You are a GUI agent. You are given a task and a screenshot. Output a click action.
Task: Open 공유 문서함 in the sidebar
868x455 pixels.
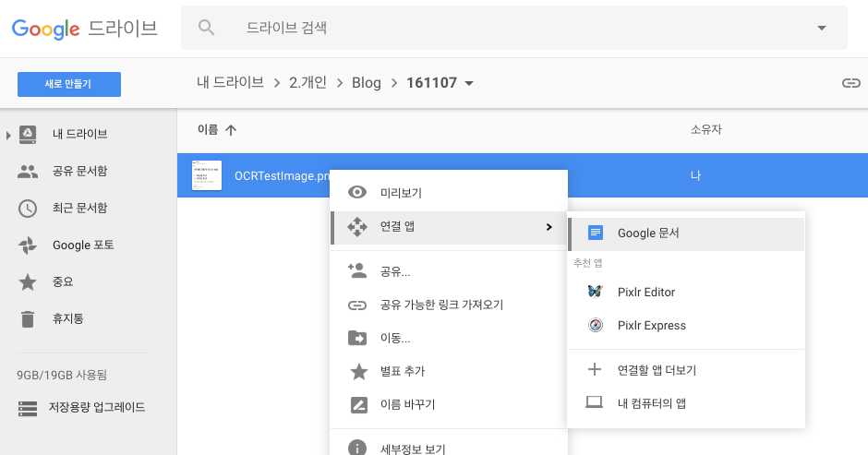click(79, 171)
